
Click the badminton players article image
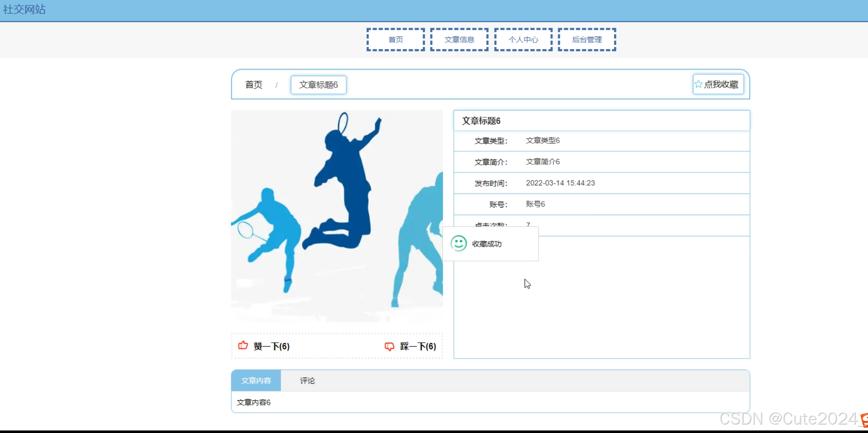(x=336, y=216)
